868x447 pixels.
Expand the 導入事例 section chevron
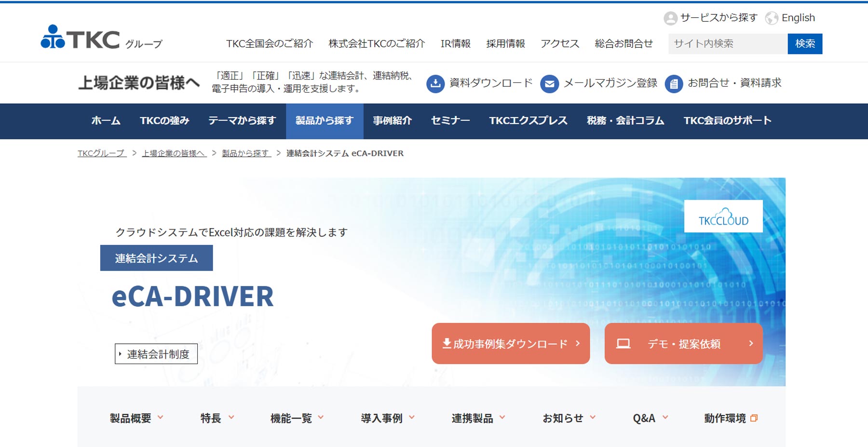coord(412,418)
